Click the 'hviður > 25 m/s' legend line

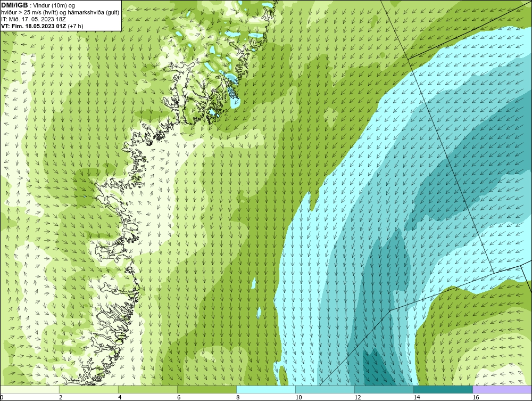[x=60, y=13]
